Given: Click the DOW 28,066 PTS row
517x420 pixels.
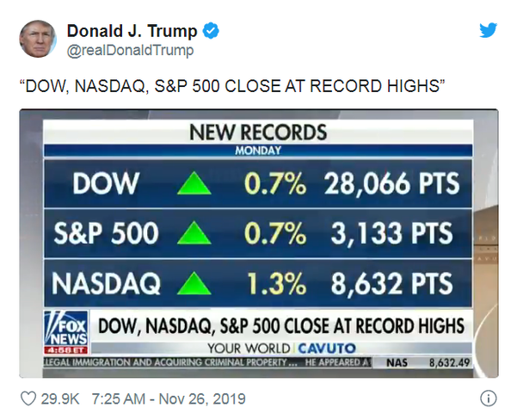Looking at the screenshot, I should [258, 183].
